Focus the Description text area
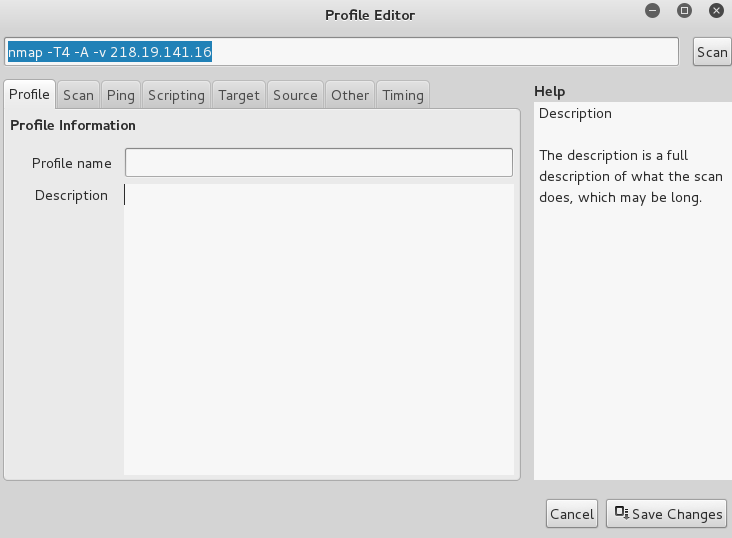The width and height of the screenshot is (732, 538). [x=319, y=329]
